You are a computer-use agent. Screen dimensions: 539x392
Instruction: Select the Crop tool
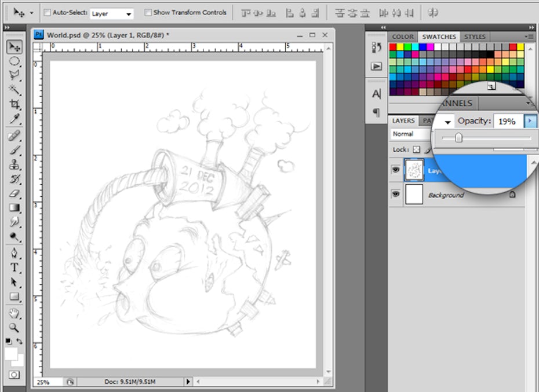click(x=14, y=104)
